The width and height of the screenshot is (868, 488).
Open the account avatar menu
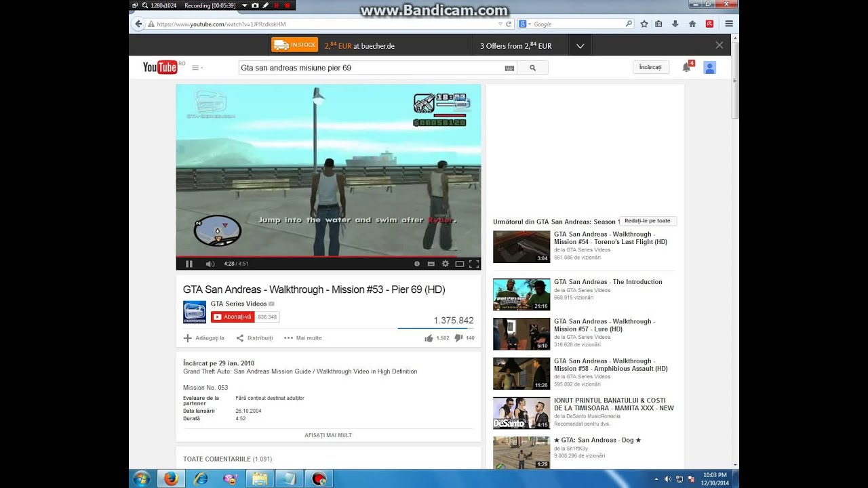coord(710,67)
